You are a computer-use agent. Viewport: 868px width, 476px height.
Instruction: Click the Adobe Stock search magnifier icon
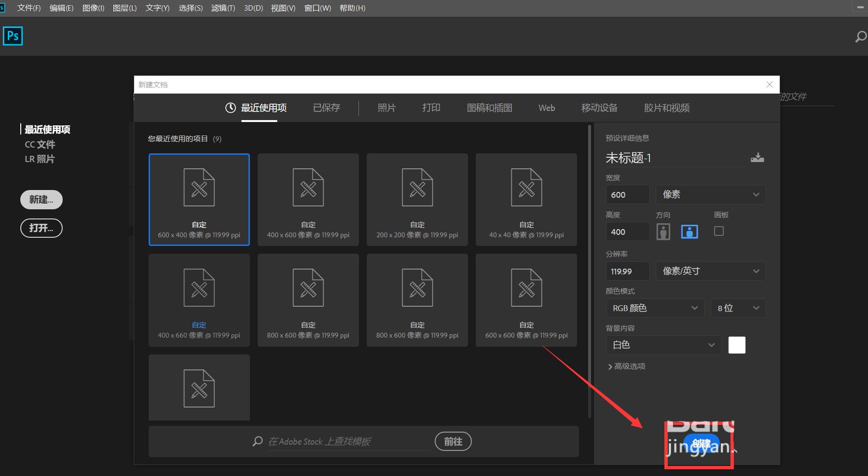tap(258, 441)
